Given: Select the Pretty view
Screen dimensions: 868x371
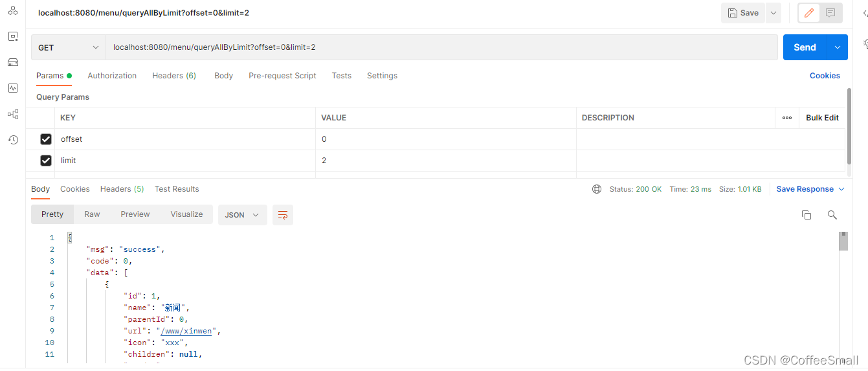Looking at the screenshot, I should coord(52,214).
